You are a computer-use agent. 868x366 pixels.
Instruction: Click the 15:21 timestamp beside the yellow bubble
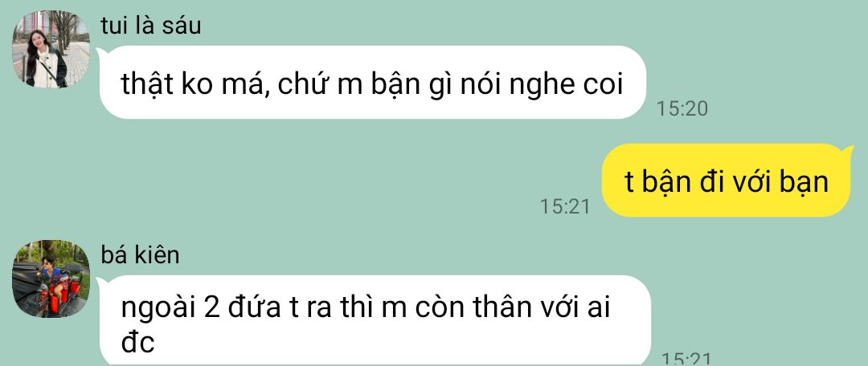tap(565, 207)
